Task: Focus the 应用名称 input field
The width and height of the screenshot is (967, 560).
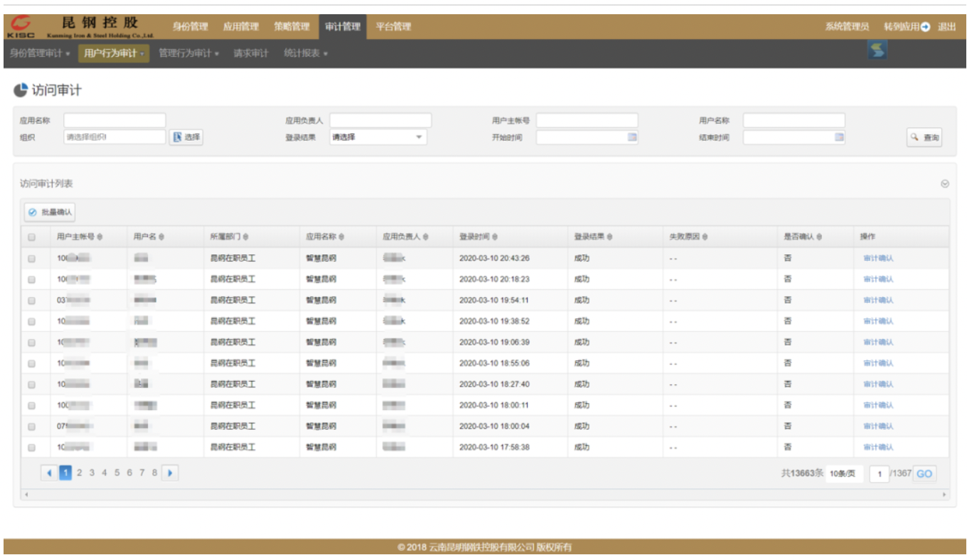Action: point(114,120)
